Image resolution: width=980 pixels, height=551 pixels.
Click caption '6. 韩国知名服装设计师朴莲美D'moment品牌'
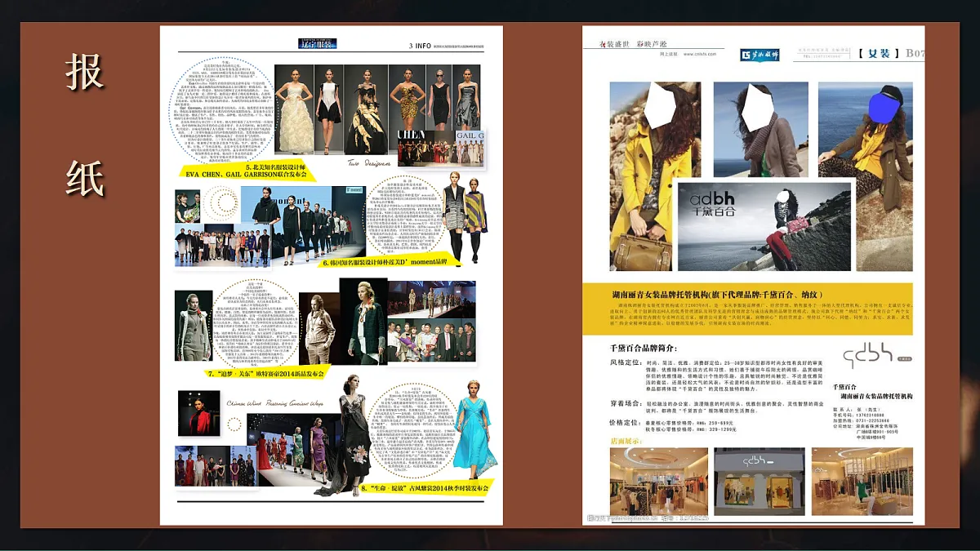click(x=384, y=263)
